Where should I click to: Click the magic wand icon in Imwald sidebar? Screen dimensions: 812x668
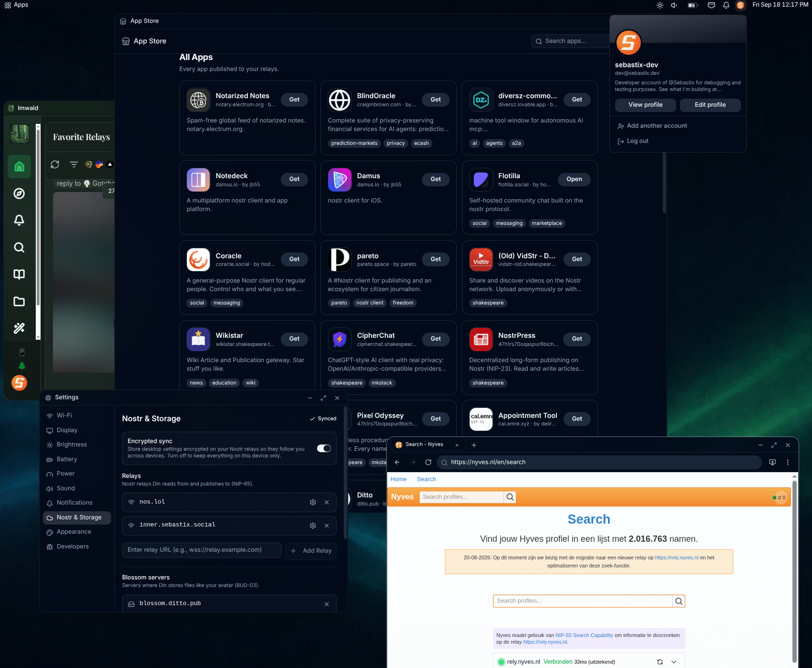[x=19, y=328]
